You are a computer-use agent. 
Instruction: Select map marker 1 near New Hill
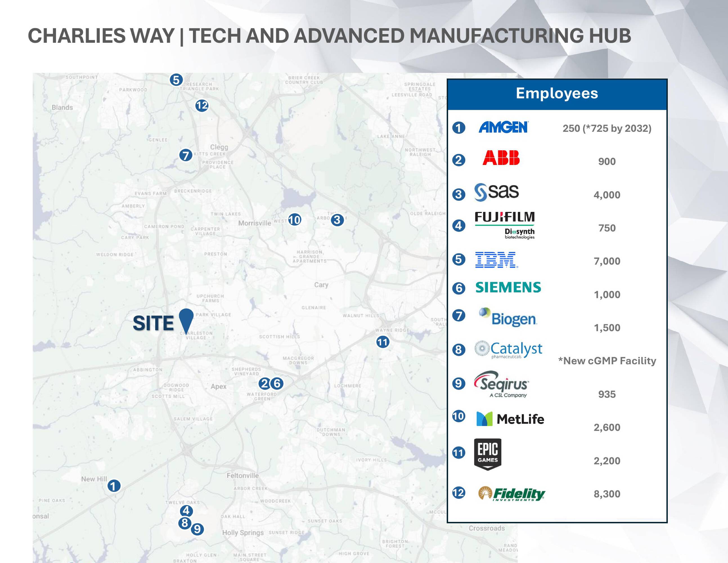click(x=114, y=486)
